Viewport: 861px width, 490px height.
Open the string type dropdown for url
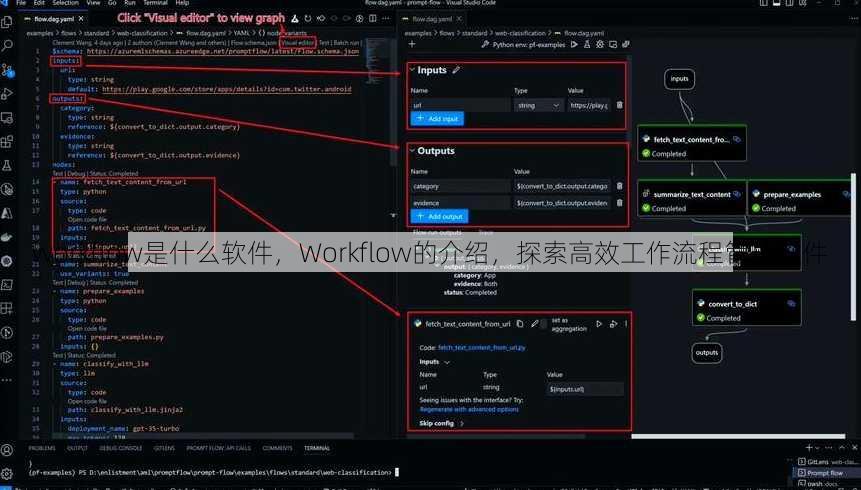click(538, 105)
